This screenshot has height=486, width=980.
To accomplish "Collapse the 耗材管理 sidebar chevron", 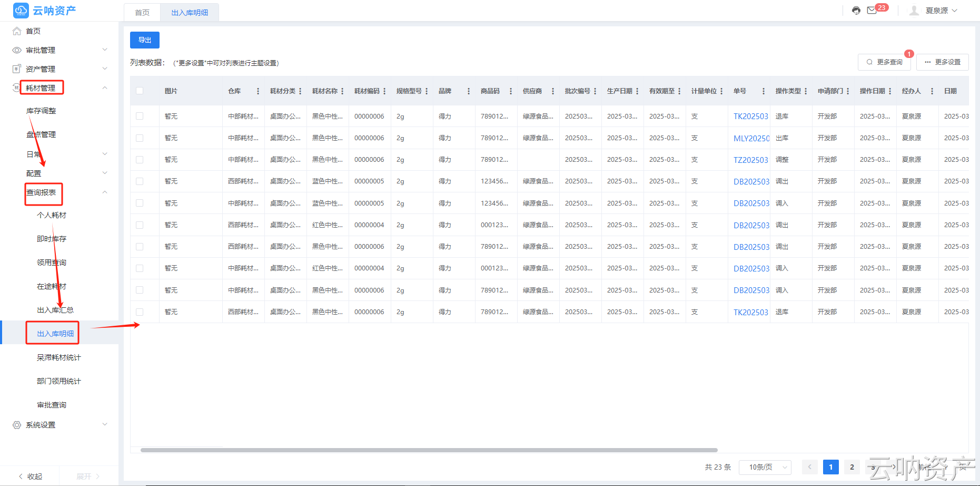I will click(105, 88).
